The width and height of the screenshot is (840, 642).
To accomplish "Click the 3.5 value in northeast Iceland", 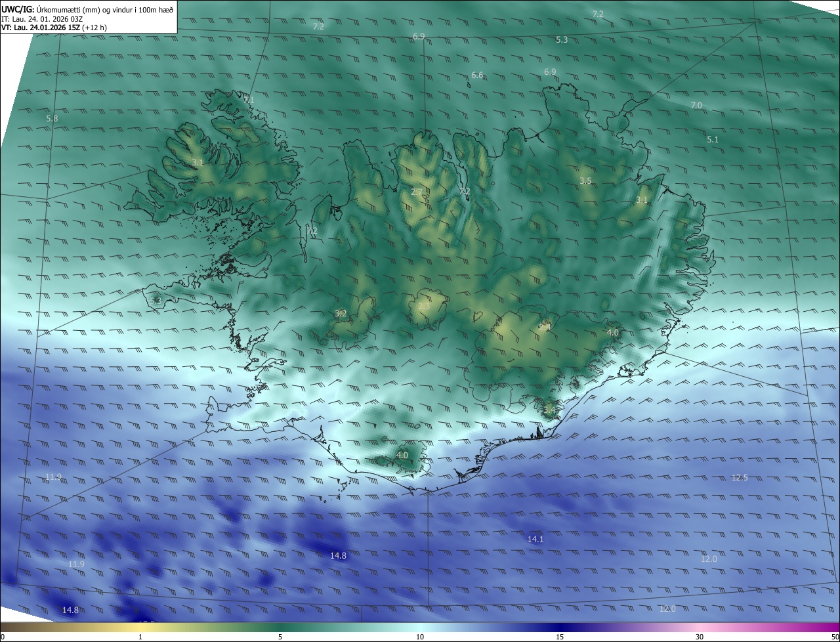I will click(585, 181).
